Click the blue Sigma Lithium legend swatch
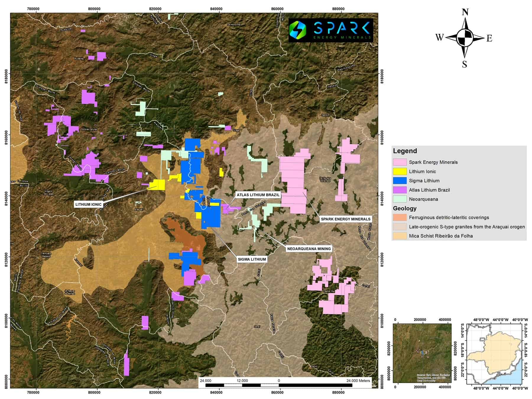 (400, 181)
